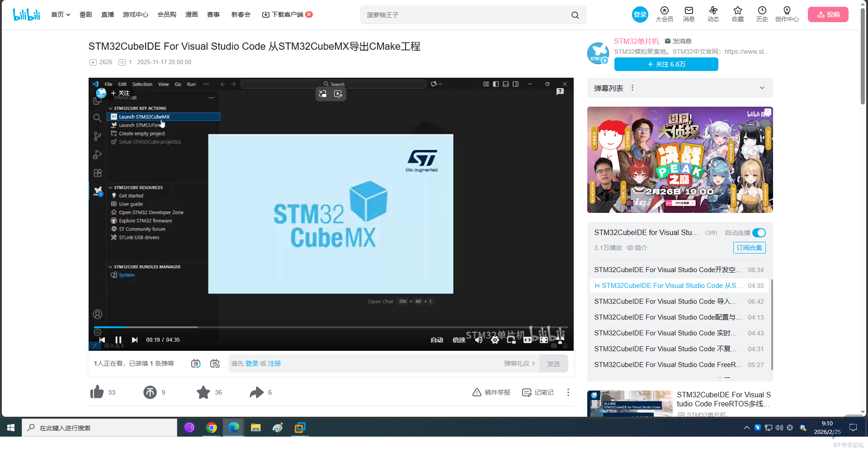Image resolution: width=868 pixels, height=452 pixels.
Task: Enter picture-in-picture mode
Action: (511, 340)
